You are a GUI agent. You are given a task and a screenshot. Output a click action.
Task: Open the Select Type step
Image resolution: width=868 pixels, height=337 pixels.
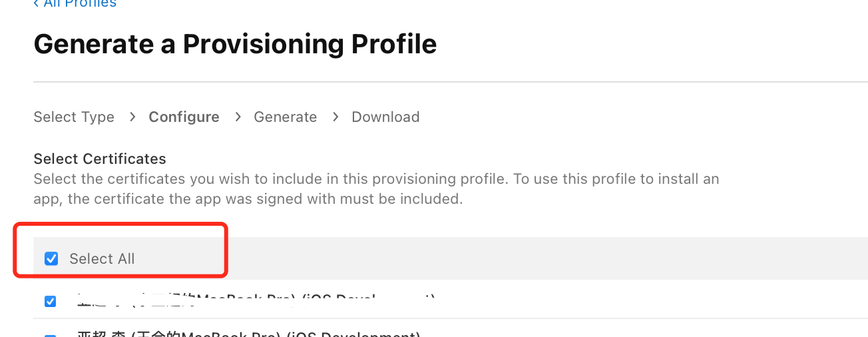point(74,117)
